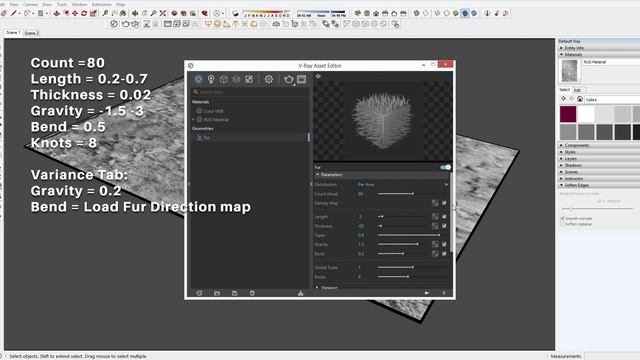This screenshot has height=360, width=640.
Task: Select the Eraser tool in SketchUp toolbar
Action: [4, 13]
